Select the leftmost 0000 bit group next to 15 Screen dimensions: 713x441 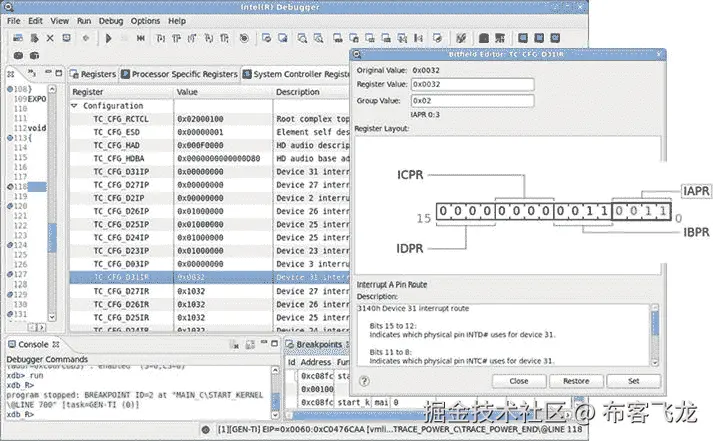click(466, 211)
